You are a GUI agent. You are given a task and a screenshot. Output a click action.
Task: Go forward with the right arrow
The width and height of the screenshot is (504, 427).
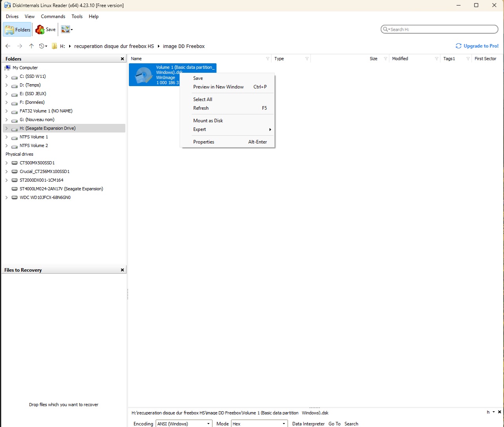coord(20,46)
